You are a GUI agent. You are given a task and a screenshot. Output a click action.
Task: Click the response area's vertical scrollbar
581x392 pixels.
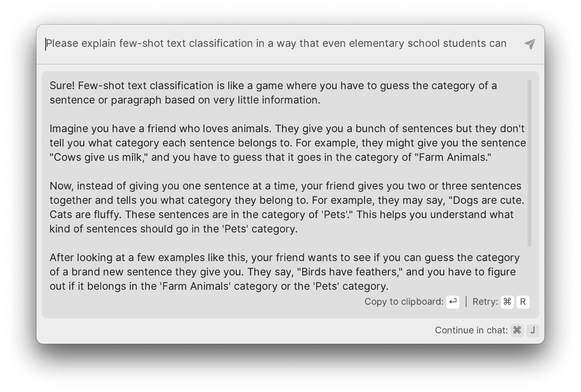(529, 163)
